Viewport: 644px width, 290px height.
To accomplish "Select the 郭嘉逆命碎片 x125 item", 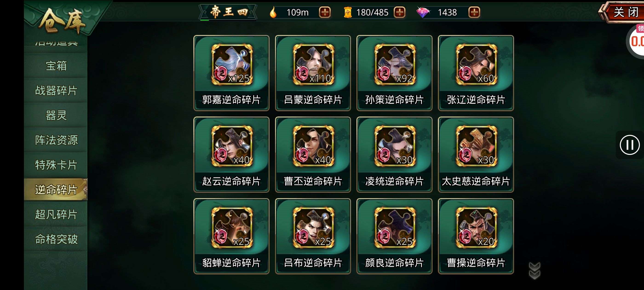I will (x=231, y=73).
